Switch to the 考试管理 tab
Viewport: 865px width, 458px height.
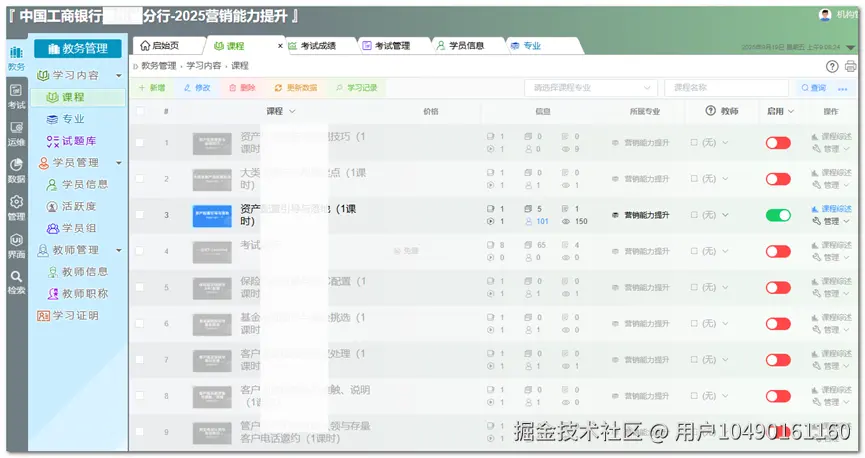click(x=392, y=46)
